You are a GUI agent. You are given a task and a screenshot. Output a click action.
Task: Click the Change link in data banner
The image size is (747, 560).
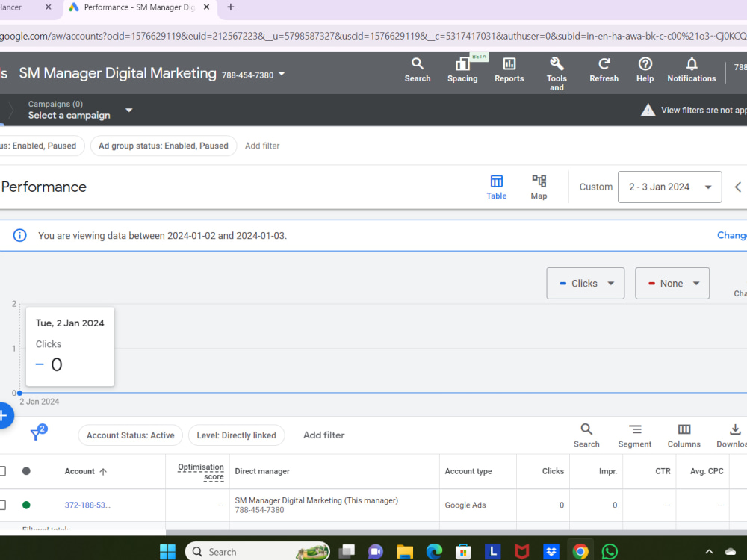(732, 235)
